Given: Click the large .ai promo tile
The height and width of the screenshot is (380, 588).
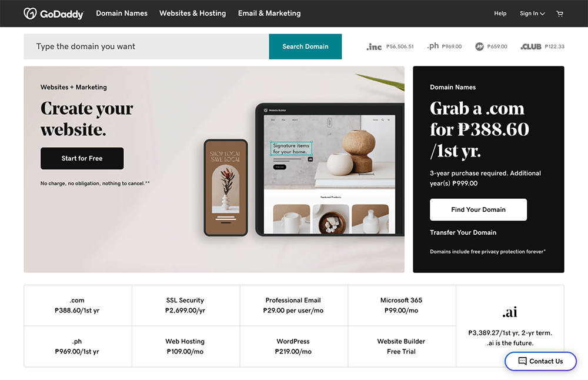Looking at the screenshot, I should [510, 326].
